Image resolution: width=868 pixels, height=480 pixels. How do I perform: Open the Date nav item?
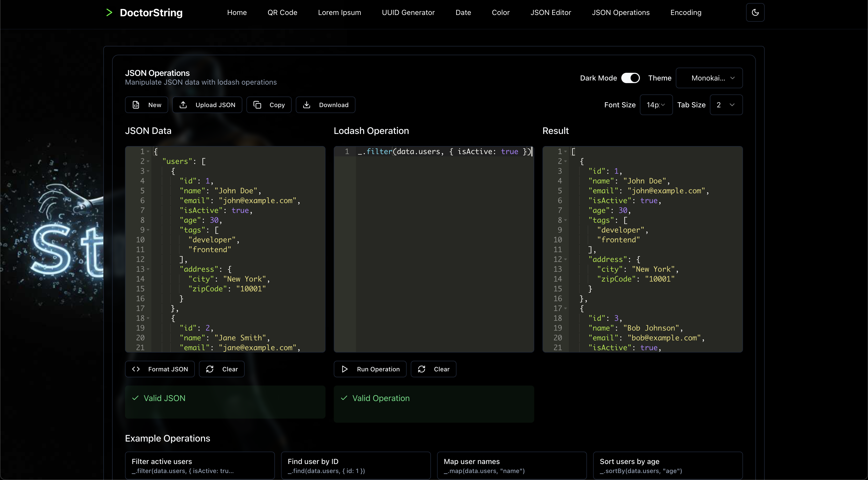coord(463,12)
